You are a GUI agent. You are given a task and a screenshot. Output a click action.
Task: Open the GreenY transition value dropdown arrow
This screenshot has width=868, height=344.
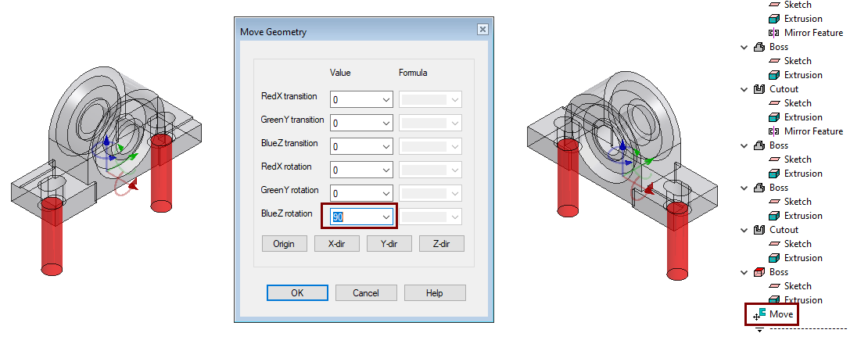(x=386, y=123)
